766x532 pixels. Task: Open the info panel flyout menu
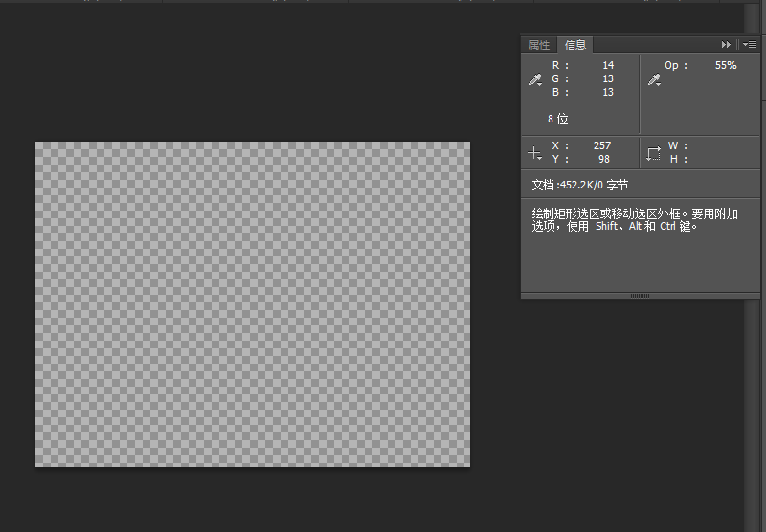coord(750,44)
